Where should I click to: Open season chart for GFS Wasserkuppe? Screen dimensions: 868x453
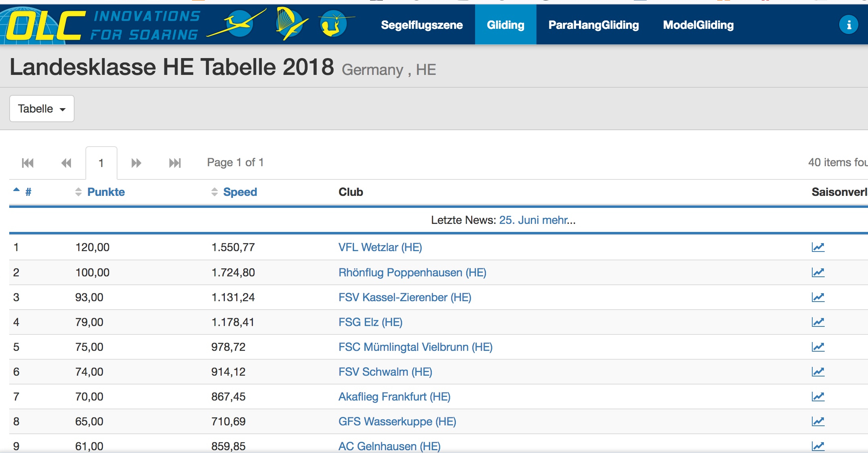(x=818, y=421)
